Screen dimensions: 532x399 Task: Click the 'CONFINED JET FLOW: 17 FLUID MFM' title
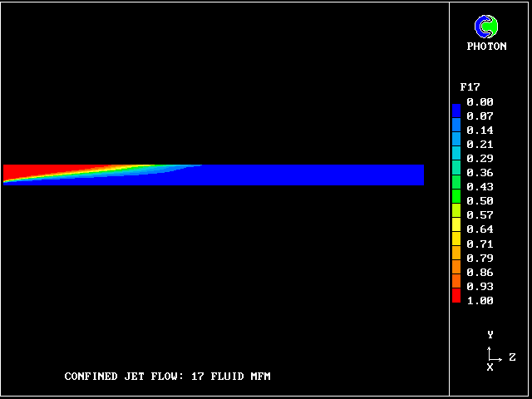pyautogui.click(x=167, y=377)
